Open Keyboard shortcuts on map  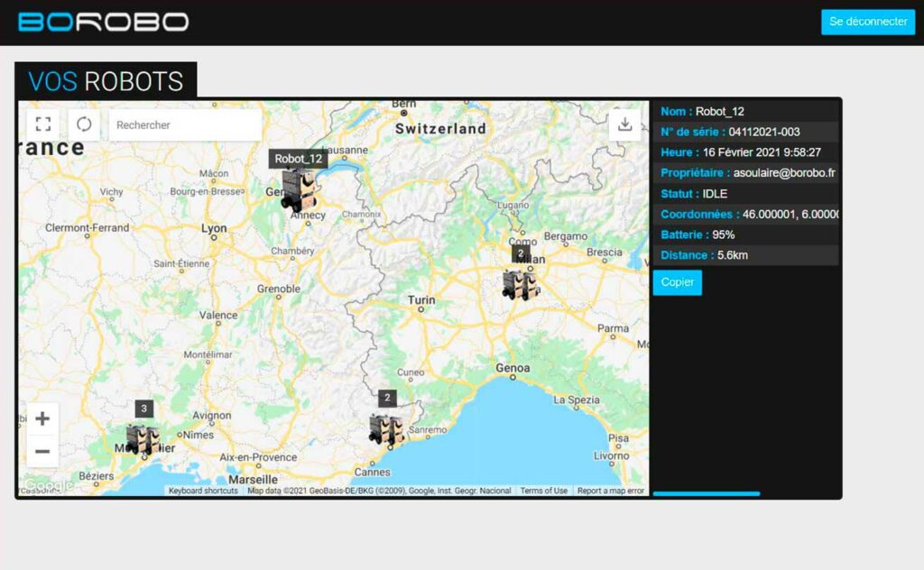coord(203,491)
